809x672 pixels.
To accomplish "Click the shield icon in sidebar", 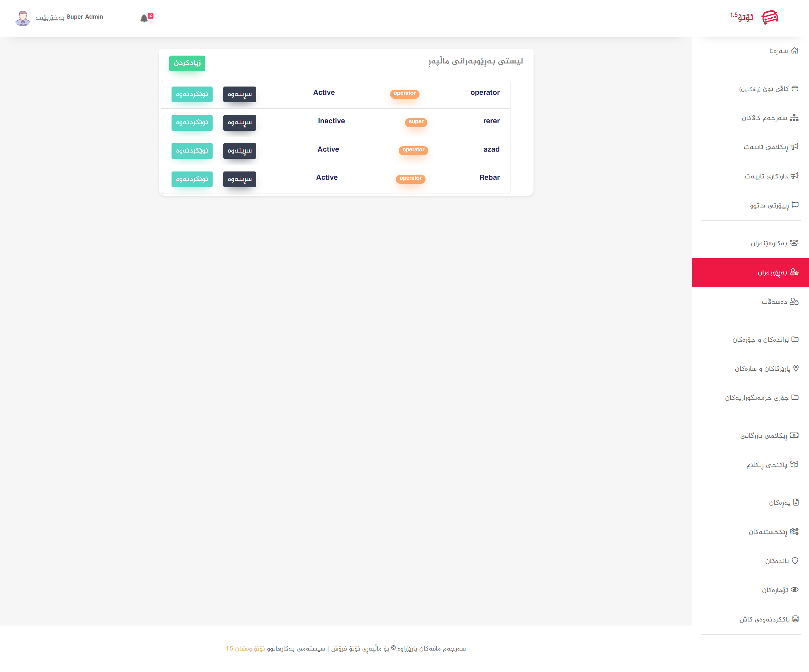I will pyautogui.click(x=795, y=561).
